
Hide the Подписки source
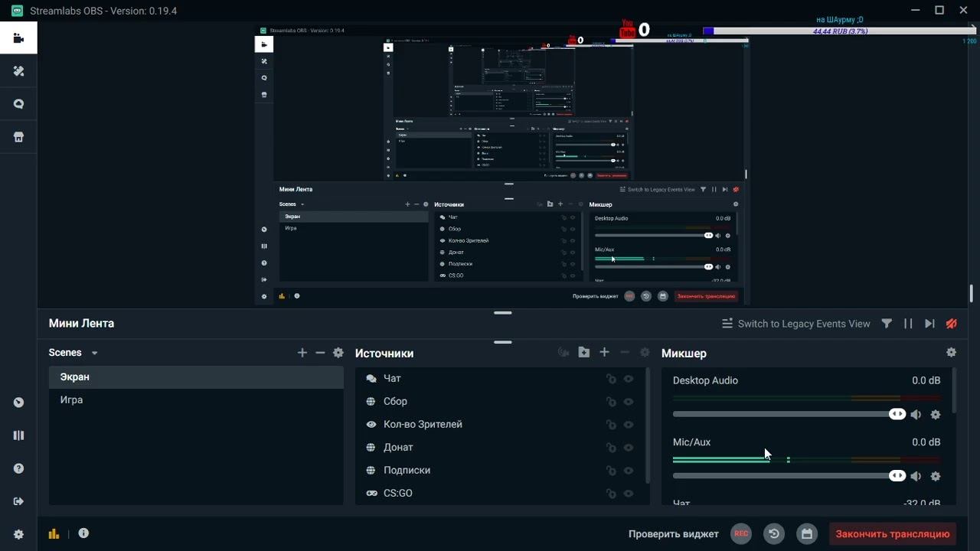[629, 471]
